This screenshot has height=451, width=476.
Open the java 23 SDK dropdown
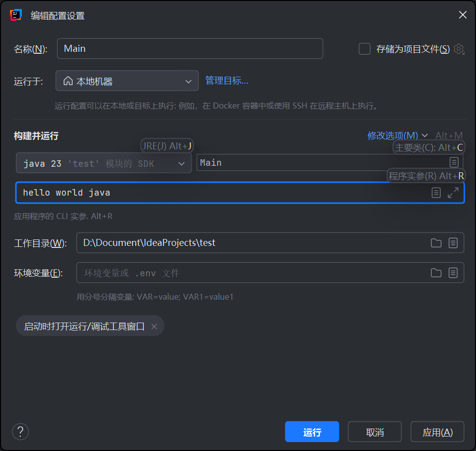104,163
